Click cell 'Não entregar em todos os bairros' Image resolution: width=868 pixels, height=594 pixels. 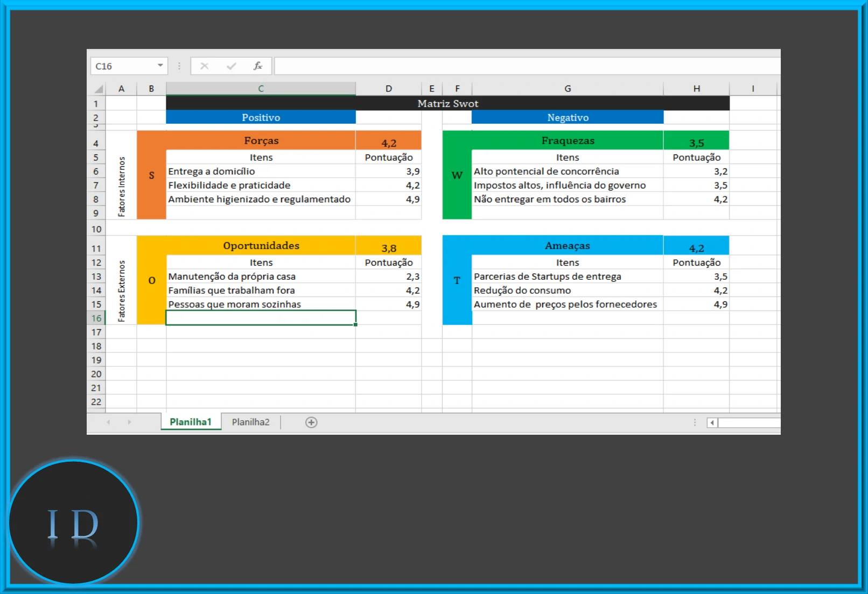(x=568, y=199)
